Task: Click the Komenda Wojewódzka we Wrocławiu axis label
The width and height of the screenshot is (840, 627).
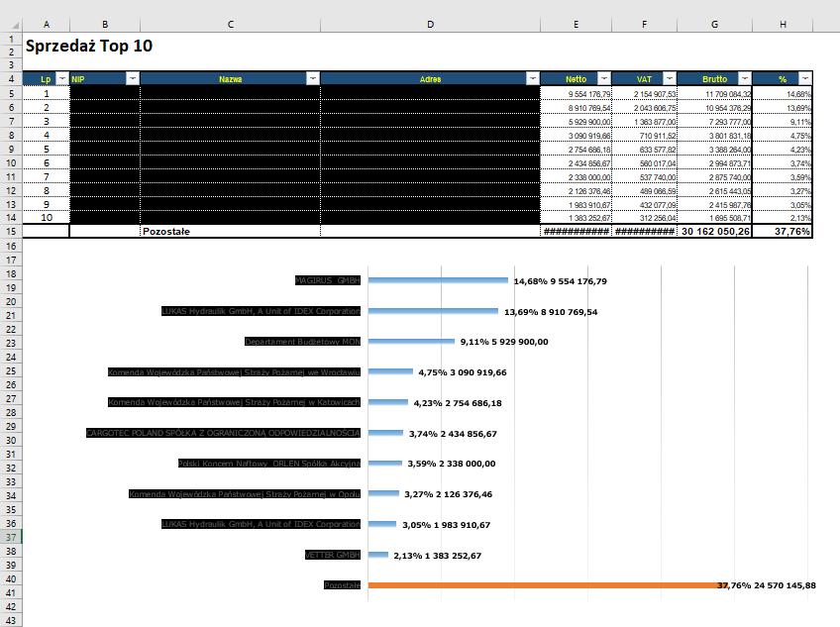Action: click(x=234, y=371)
